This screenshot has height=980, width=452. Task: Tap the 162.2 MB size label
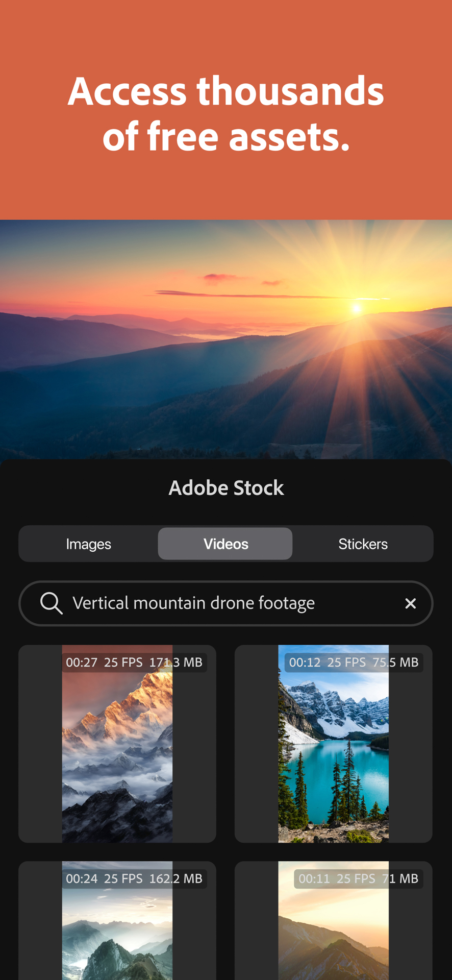(175, 878)
